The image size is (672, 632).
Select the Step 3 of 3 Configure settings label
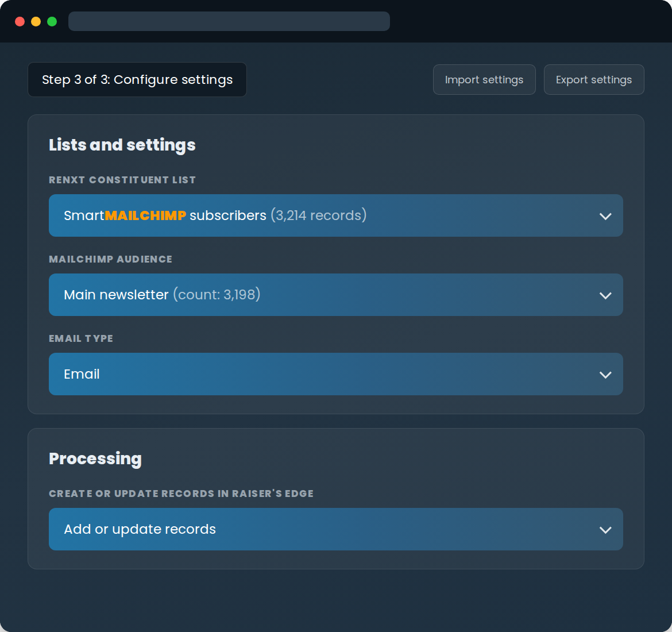click(x=137, y=80)
